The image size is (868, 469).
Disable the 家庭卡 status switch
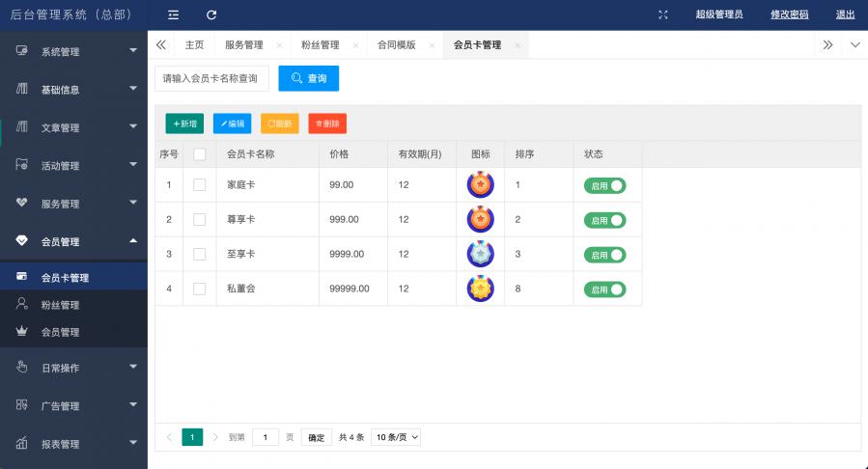coord(604,185)
